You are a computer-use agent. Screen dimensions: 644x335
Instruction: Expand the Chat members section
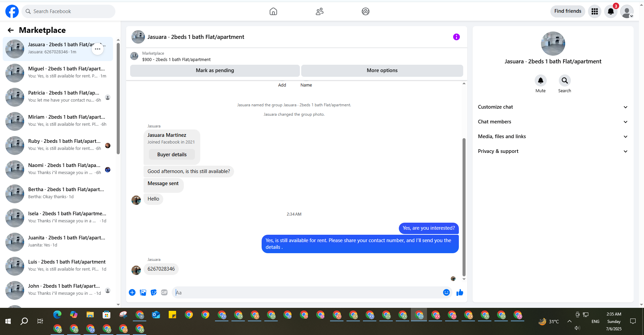(x=553, y=122)
